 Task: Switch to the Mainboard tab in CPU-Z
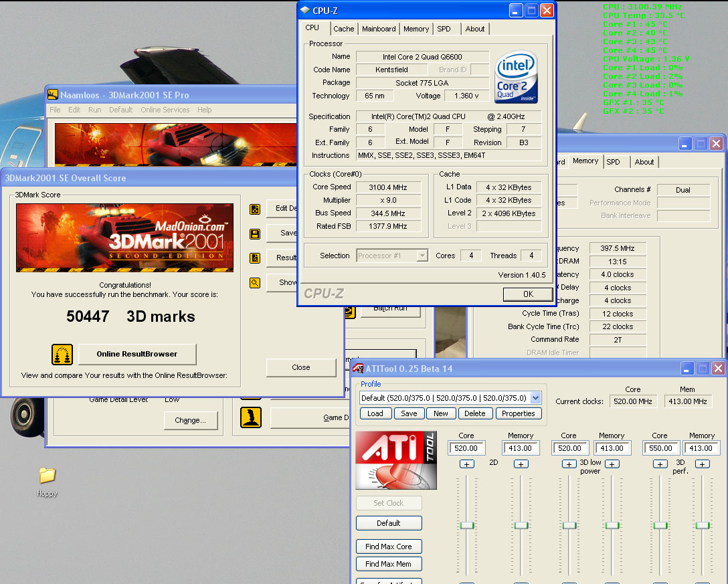click(379, 29)
